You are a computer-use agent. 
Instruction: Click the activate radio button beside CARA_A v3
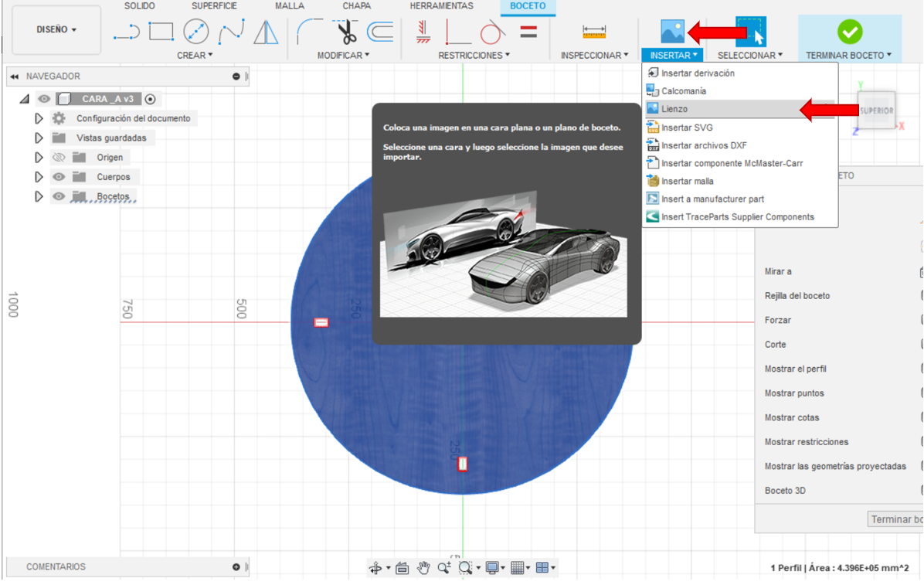point(151,99)
